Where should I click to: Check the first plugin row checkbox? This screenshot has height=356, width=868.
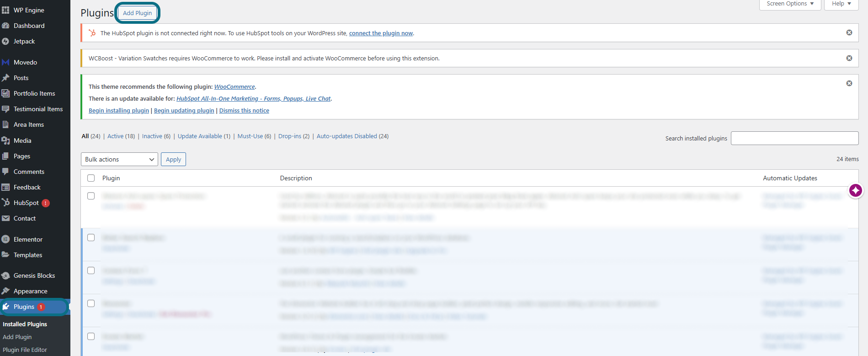tap(91, 196)
